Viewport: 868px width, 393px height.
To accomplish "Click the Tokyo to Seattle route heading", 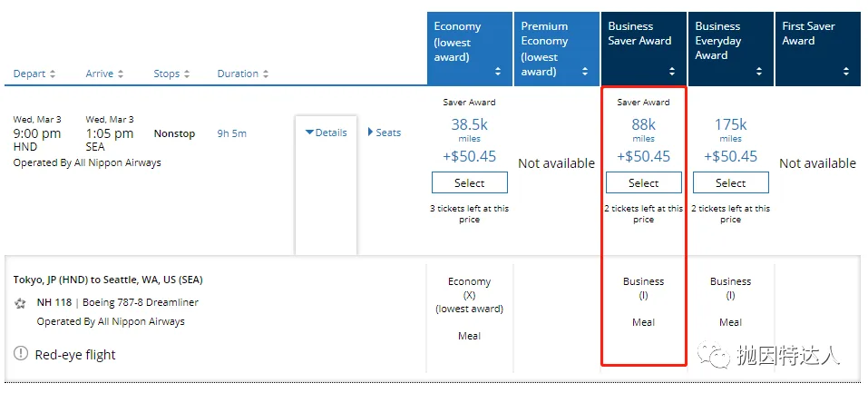I will pos(108,280).
